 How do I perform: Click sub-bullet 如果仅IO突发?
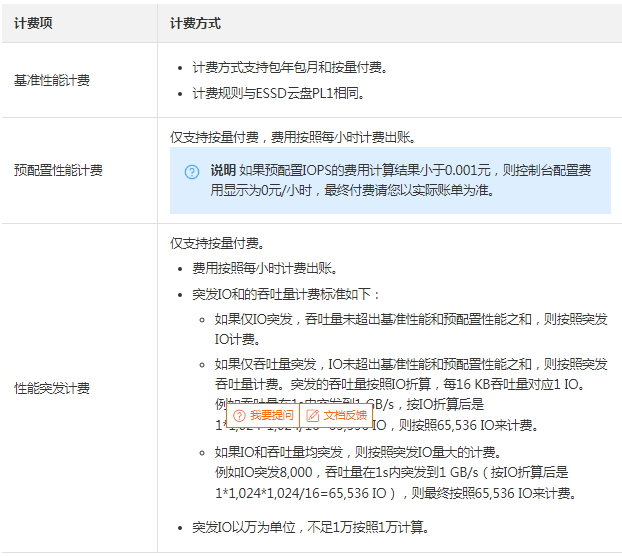[x=411, y=329]
